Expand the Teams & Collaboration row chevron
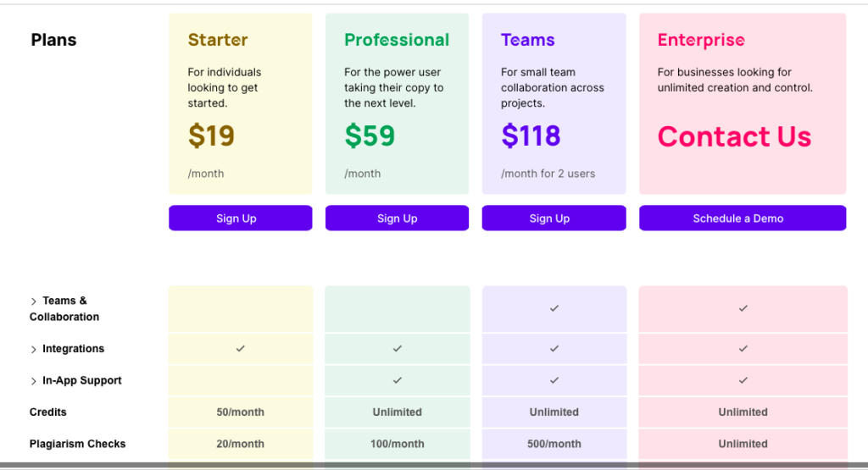The width and height of the screenshot is (868, 470). (x=33, y=301)
